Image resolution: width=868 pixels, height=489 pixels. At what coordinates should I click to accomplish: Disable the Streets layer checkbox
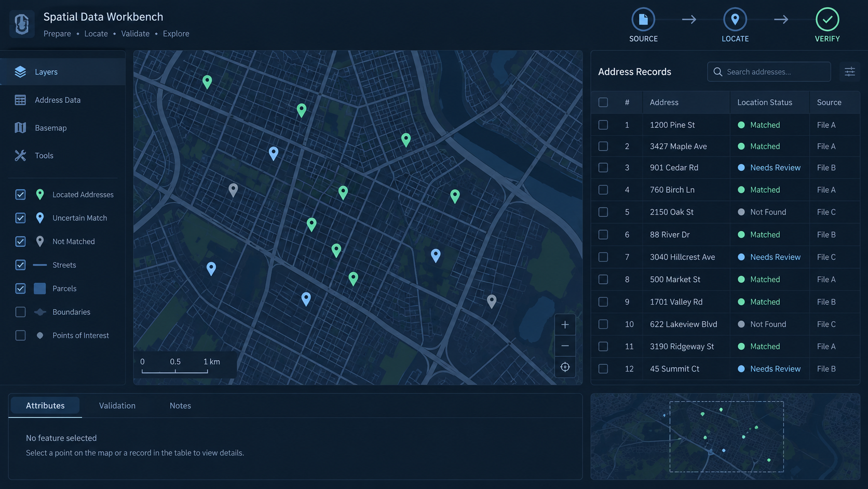click(x=20, y=265)
